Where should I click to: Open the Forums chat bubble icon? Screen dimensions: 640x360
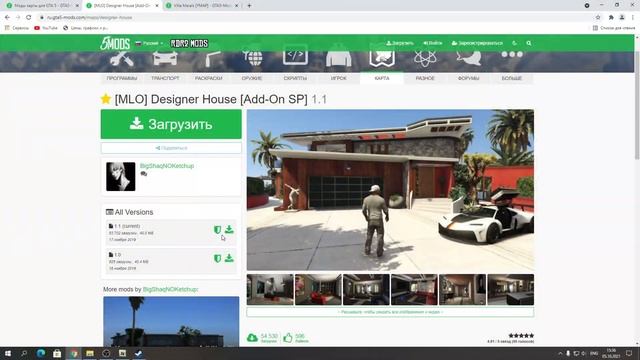coord(469,58)
